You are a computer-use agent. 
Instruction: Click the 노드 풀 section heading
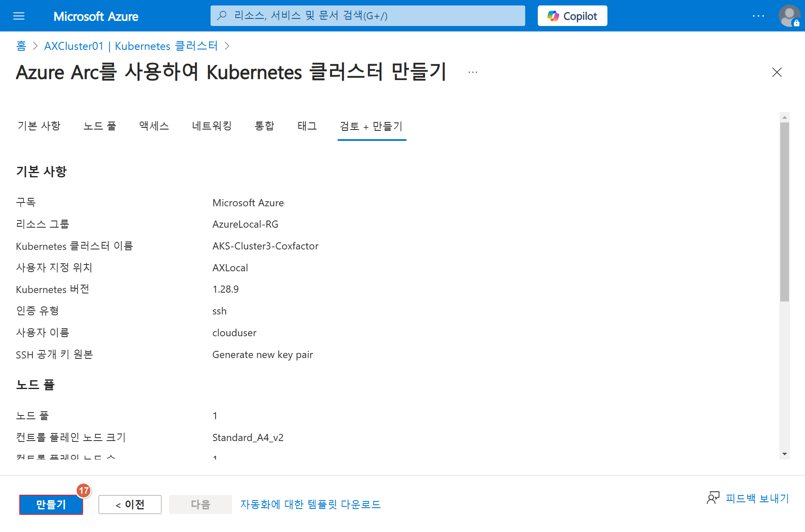35,385
